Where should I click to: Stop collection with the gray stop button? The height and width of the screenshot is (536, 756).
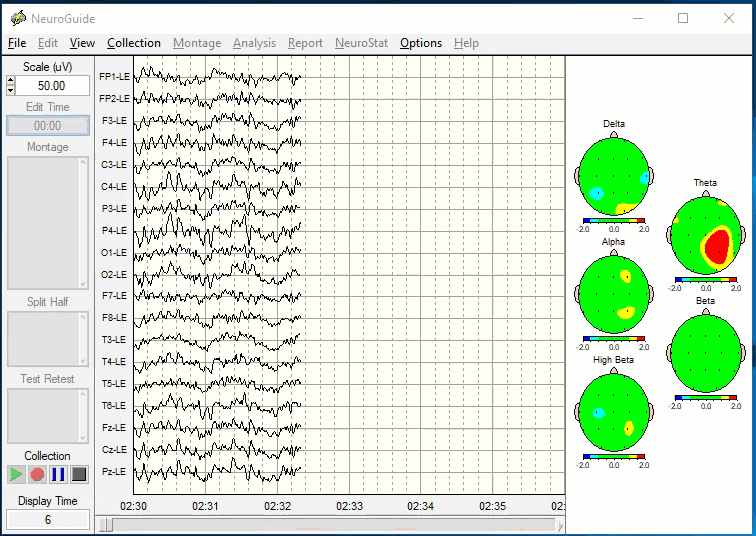[79, 474]
